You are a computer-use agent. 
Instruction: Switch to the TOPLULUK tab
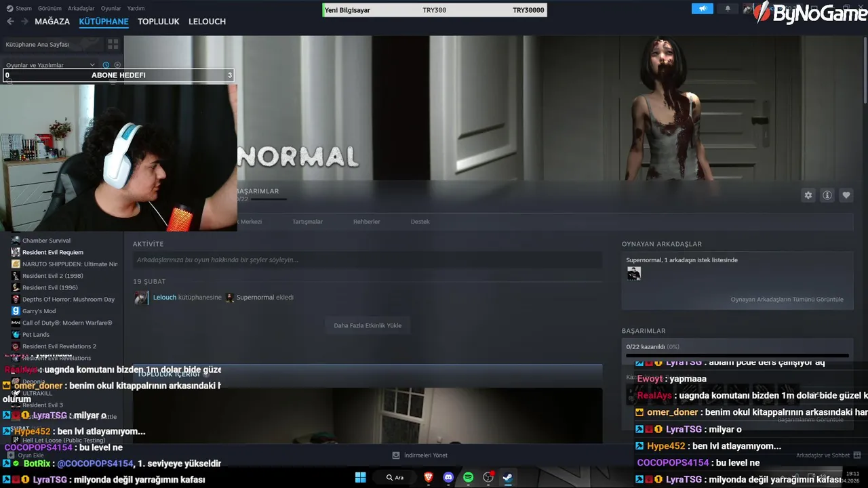pos(158,22)
